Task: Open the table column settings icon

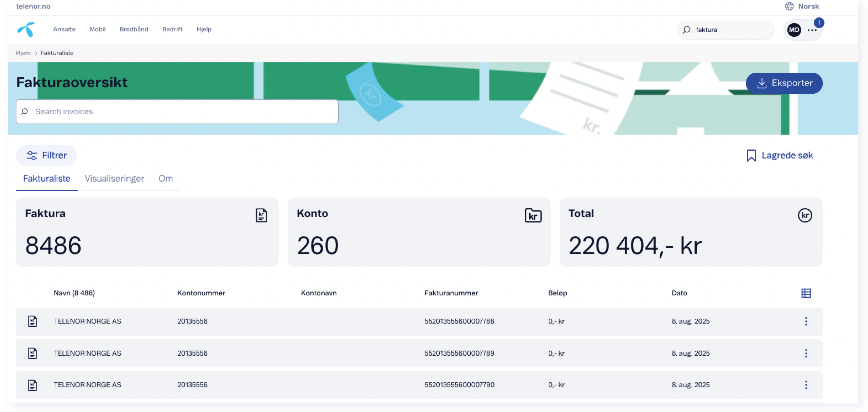Action: (806, 293)
